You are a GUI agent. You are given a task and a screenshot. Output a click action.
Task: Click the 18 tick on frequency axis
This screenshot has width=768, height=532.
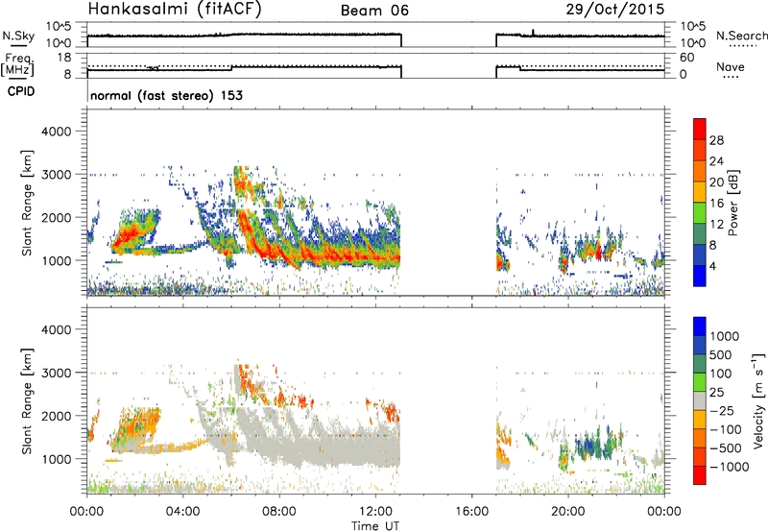pyautogui.click(x=64, y=58)
